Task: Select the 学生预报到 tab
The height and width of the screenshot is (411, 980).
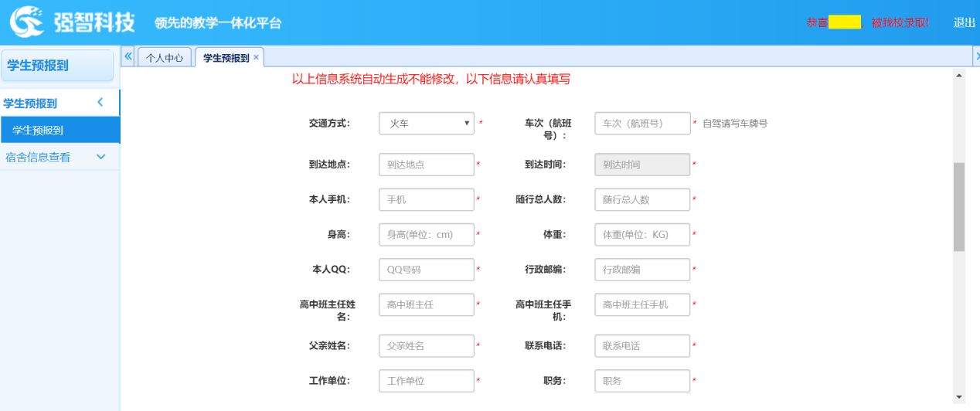Action: (226, 58)
